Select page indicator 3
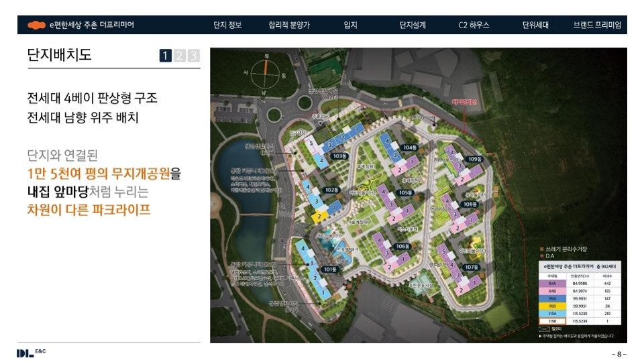644x362 pixels. pyautogui.click(x=193, y=56)
